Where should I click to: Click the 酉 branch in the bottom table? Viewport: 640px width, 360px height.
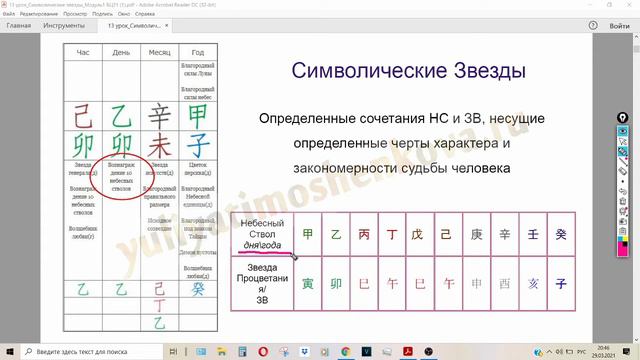(x=504, y=283)
